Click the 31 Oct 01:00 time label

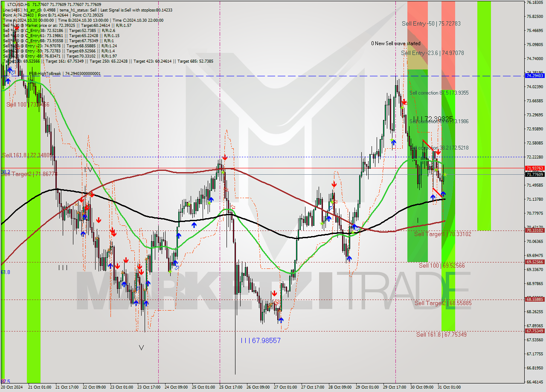coord(449,387)
